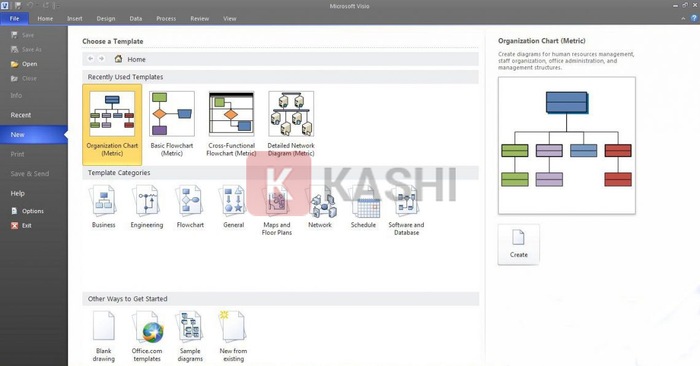Go forward with the template navigation arrow
The width and height of the screenshot is (700, 366).
102,59
